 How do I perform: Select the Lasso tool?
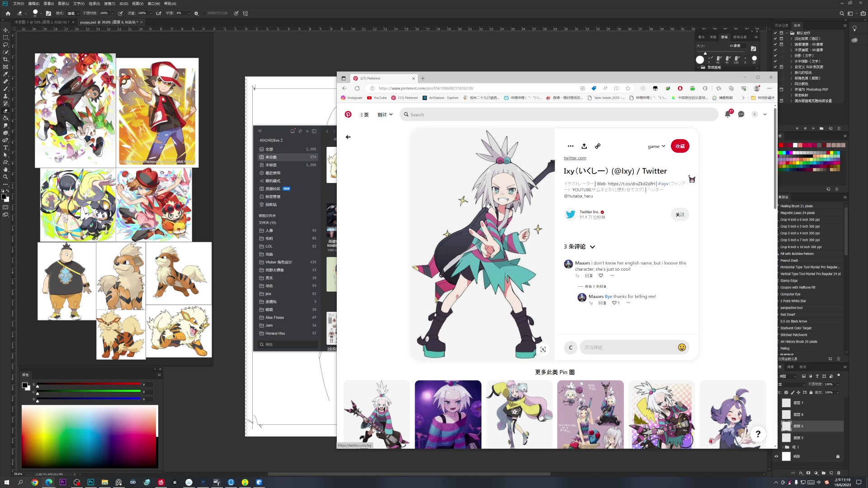tap(5, 45)
